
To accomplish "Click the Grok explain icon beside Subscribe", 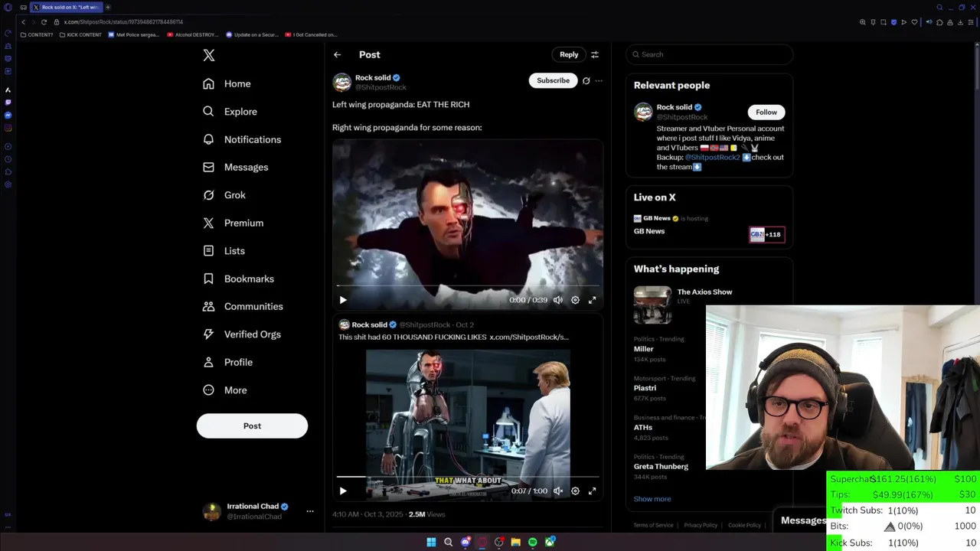I will [x=586, y=80].
